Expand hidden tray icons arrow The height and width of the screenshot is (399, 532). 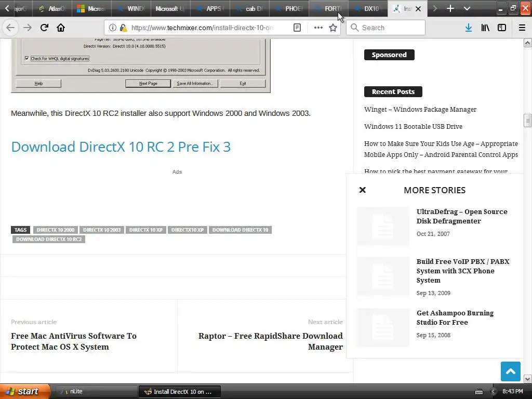point(493,392)
